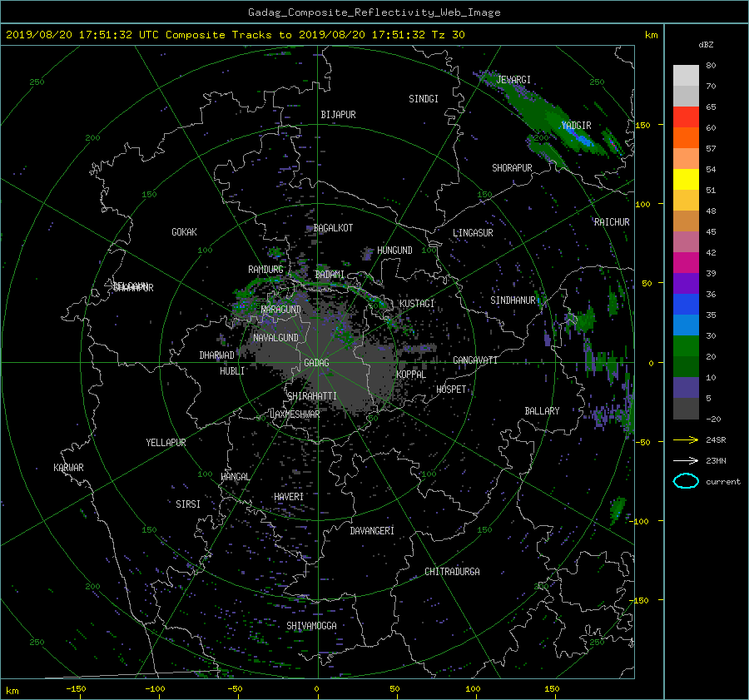Click the SINDGI city label

point(424,99)
